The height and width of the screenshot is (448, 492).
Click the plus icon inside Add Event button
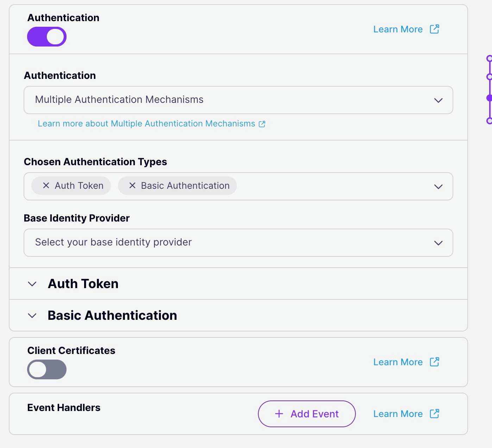point(279,414)
